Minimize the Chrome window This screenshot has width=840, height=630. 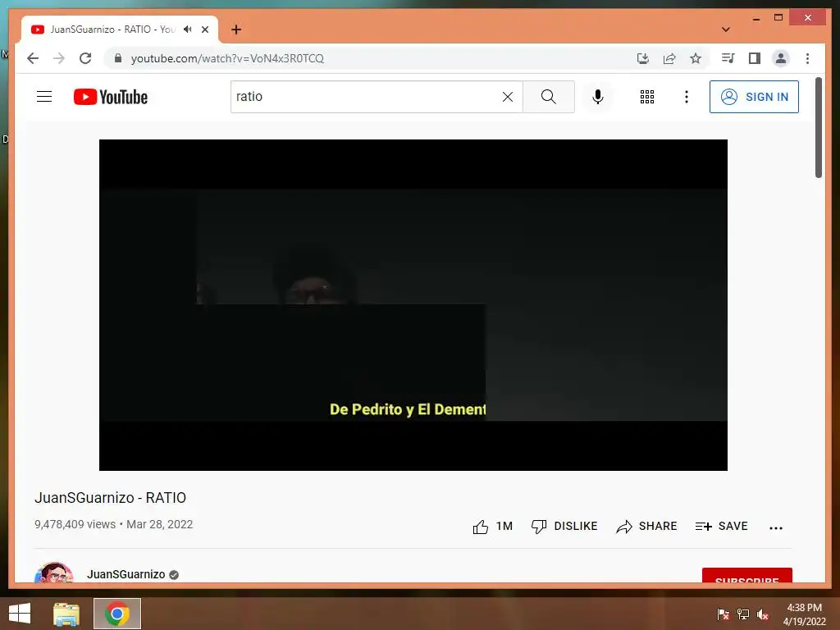(x=756, y=18)
